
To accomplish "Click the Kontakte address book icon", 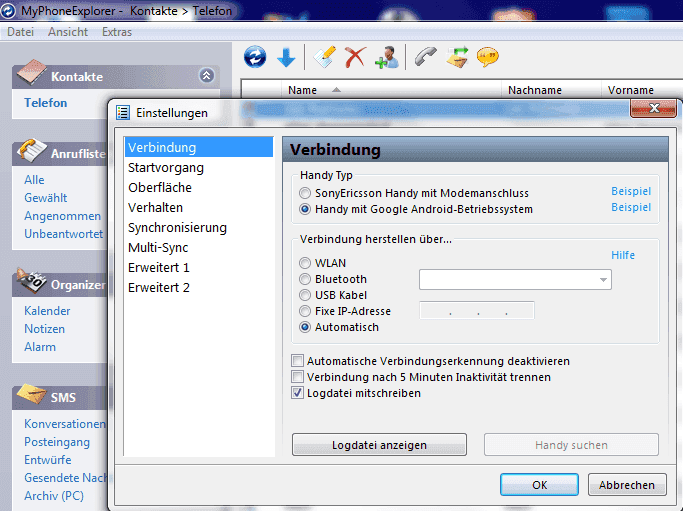I will pos(31,72).
